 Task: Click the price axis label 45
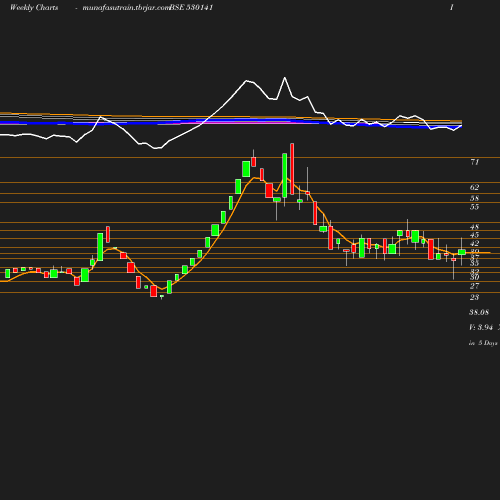tap(475, 235)
